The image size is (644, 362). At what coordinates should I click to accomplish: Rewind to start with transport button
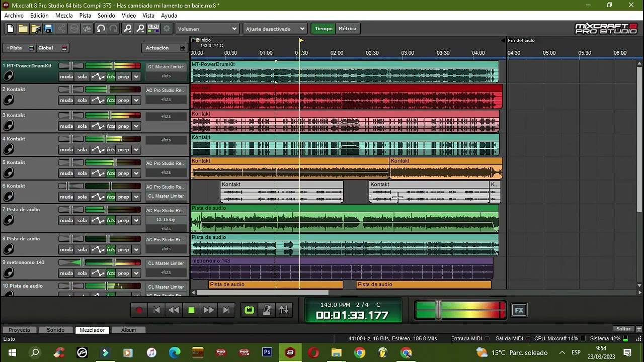tap(156, 310)
